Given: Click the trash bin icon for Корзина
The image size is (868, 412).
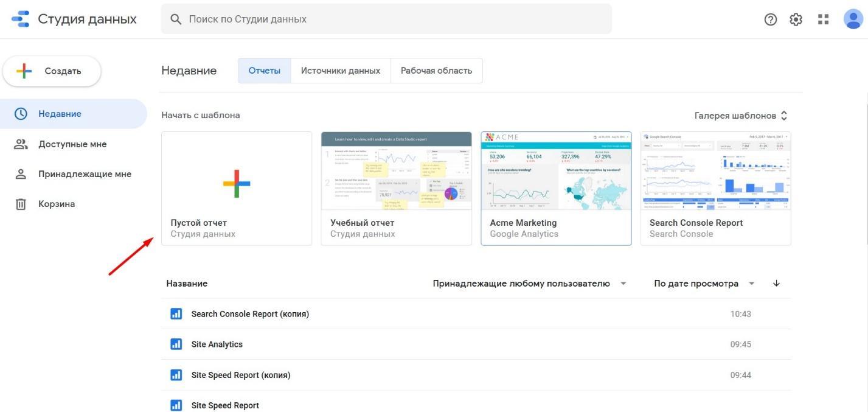Looking at the screenshot, I should point(21,204).
